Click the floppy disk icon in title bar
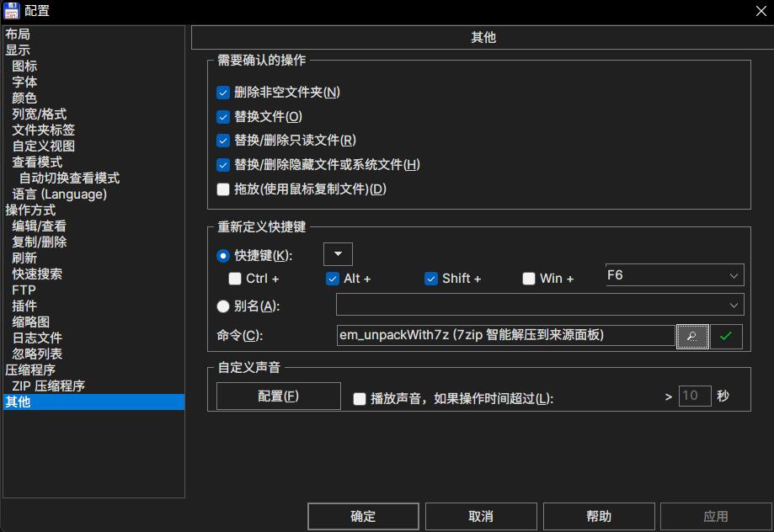Image resolution: width=774 pixels, height=532 pixels. pyautogui.click(x=12, y=11)
